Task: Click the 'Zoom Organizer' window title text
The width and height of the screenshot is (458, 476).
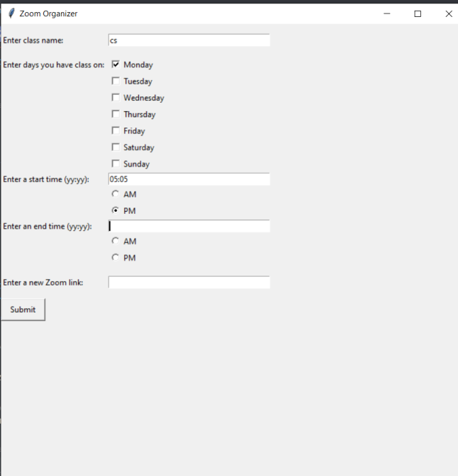Action: tap(48, 13)
